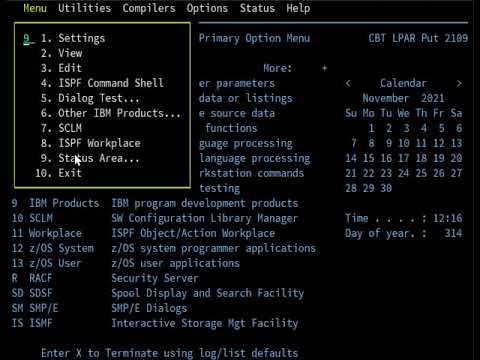The height and width of the screenshot is (360, 480).
Task: Go to previous calendar month arrow
Action: tap(348, 83)
